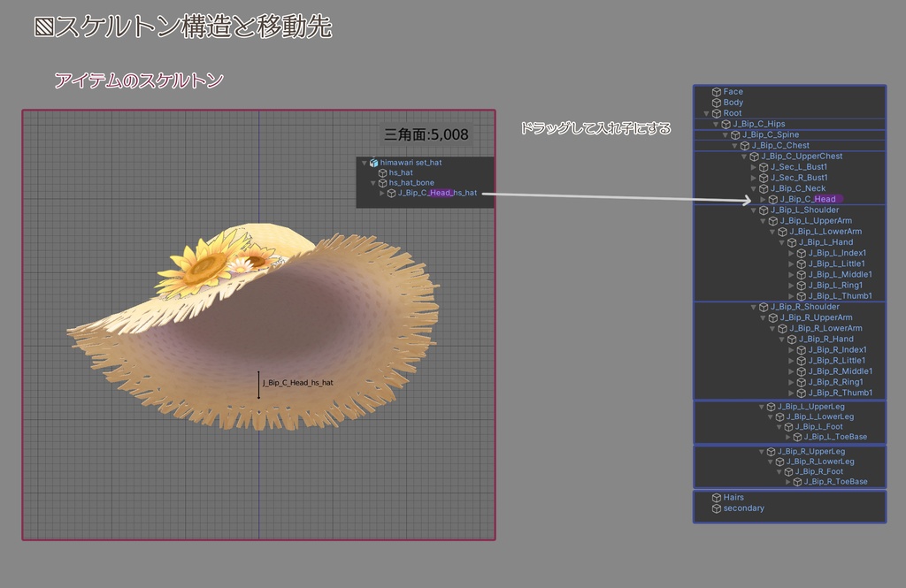Click the cube icon of J_Sec_L_Bust1
906x588 pixels.
click(764, 167)
